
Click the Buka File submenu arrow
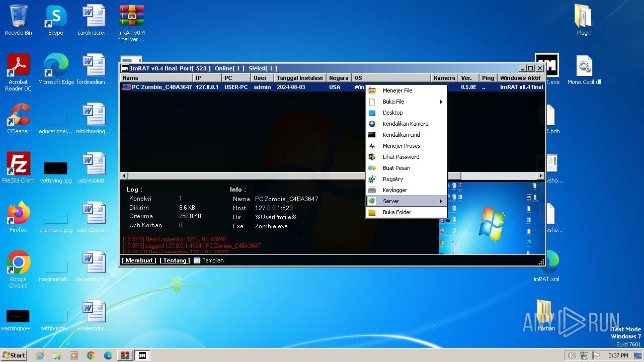pos(441,102)
